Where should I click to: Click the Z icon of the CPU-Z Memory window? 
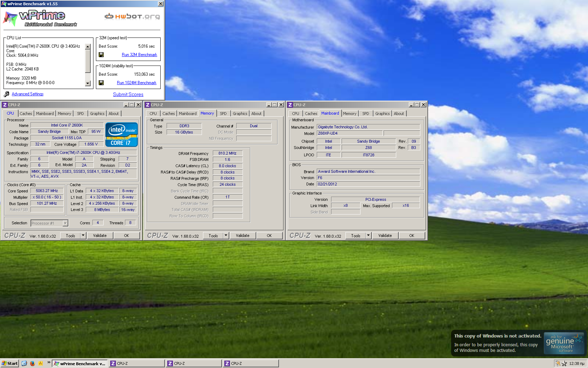click(x=148, y=105)
